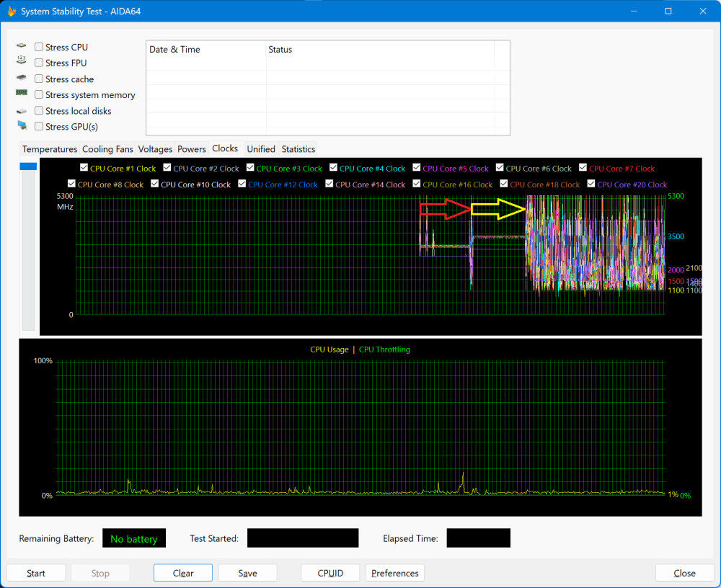Toggle CPU Core #8 Clock checkbox
The height and width of the screenshot is (588, 721).
[x=71, y=184]
